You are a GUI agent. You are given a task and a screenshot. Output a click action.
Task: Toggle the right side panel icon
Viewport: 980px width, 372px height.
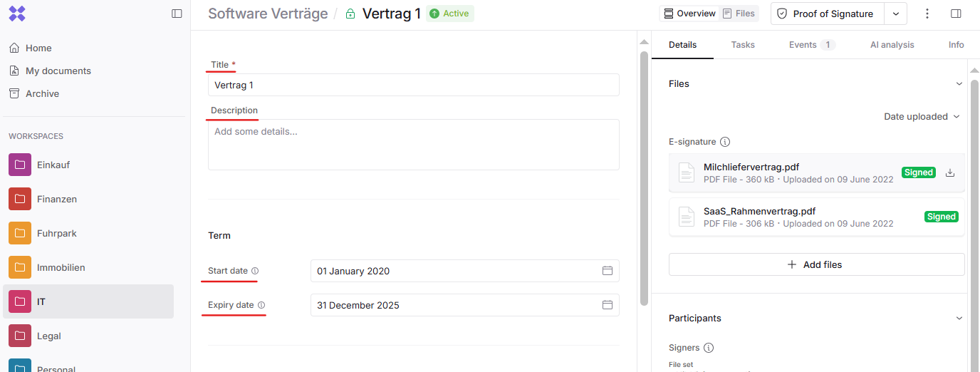[x=956, y=14]
